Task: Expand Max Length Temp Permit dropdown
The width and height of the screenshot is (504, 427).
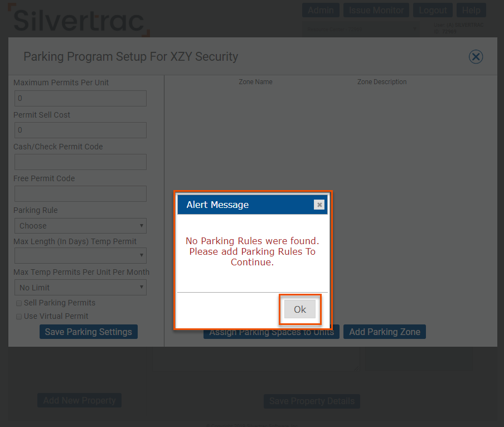Action: click(x=80, y=256)
